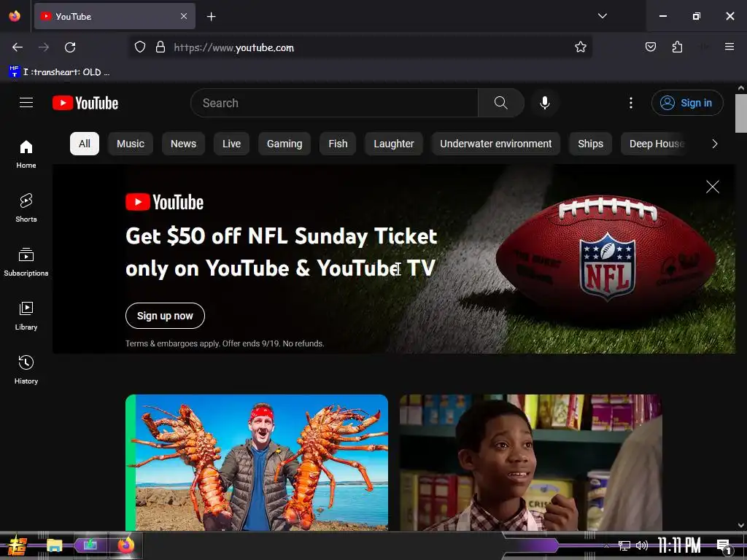Click the scrollbar down arrow
This screenshot has height=560, width=747.
click(741, 525)
